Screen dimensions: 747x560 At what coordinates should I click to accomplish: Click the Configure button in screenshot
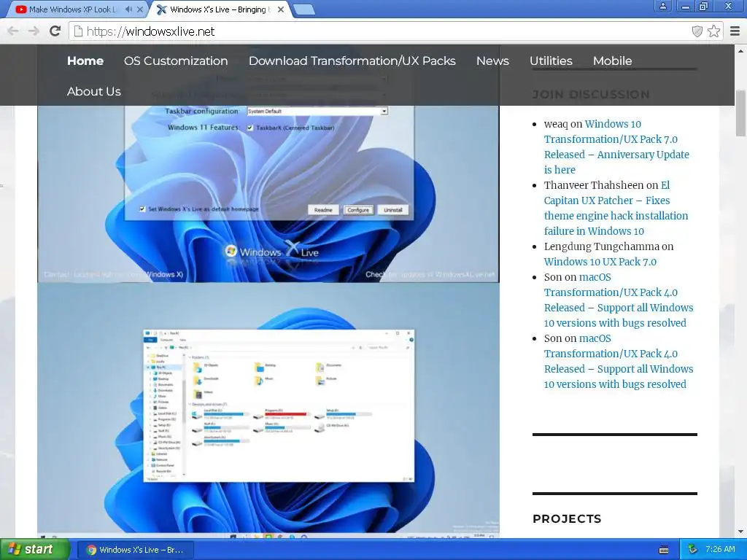tap(358, 210)
